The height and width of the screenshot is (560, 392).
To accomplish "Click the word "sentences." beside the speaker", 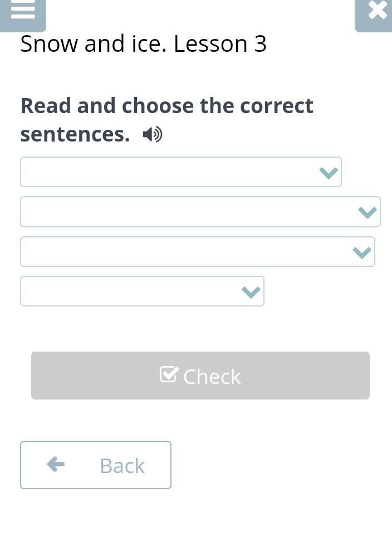I will click(75, 134).
